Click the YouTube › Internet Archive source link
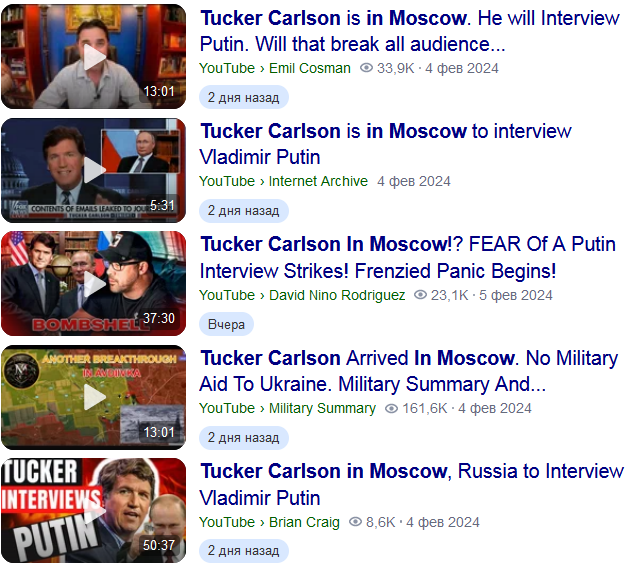 [284, 181]
